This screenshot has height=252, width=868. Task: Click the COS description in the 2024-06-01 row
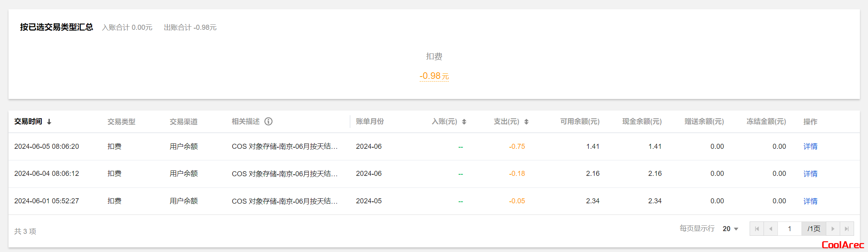[285, 201]
